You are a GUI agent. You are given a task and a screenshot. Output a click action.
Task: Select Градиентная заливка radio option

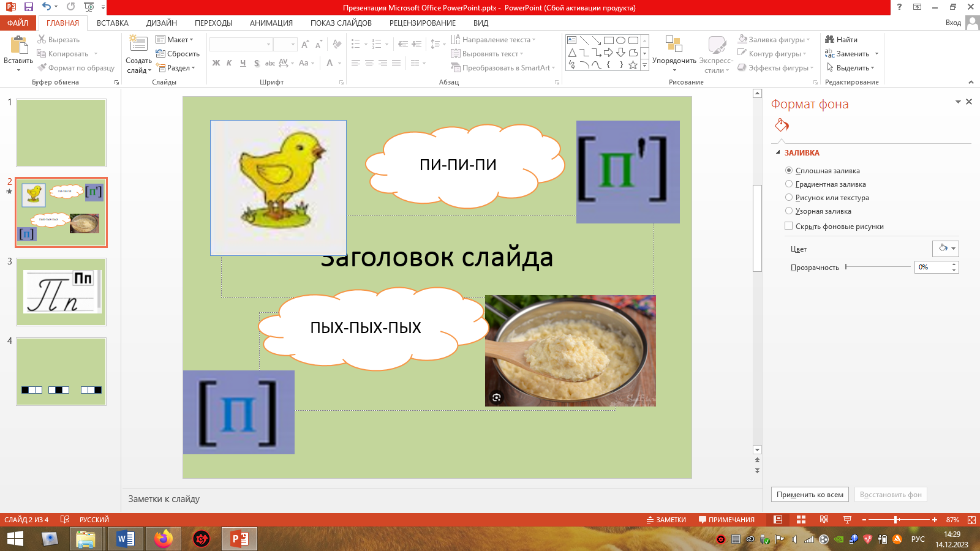click(x=789, y=184)
